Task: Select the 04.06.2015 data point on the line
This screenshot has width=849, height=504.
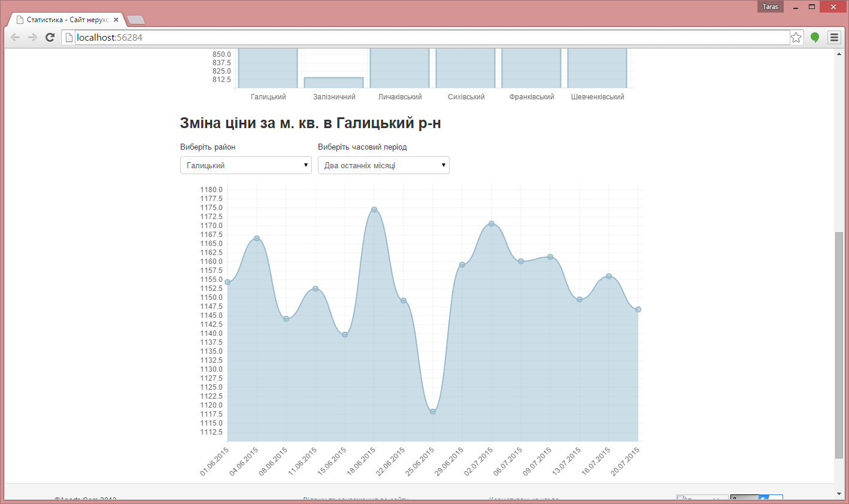Action: click(x=257, y=238)
